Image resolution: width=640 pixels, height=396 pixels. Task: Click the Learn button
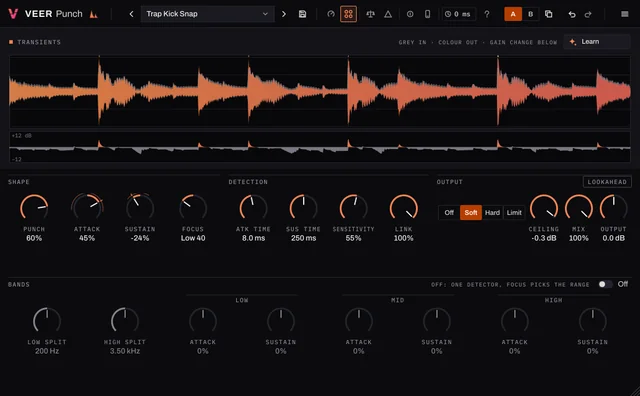(x=597, y=42)
